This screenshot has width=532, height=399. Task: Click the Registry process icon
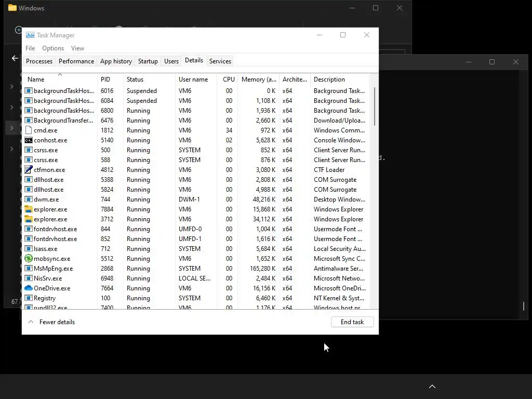[29, 298]
